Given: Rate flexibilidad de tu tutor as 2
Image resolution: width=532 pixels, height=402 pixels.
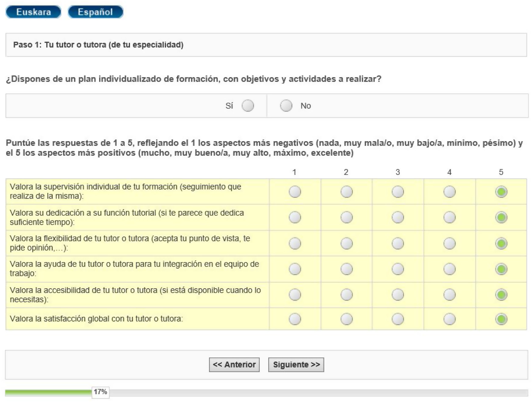Looking at the screenshot, I should pyautogui.click(x=347, y=243).
